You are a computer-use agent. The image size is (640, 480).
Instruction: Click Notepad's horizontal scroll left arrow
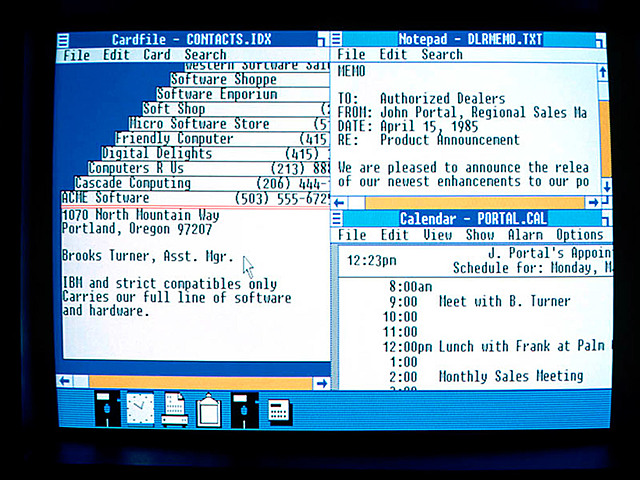pyautogui.click(x=339, y=202)
